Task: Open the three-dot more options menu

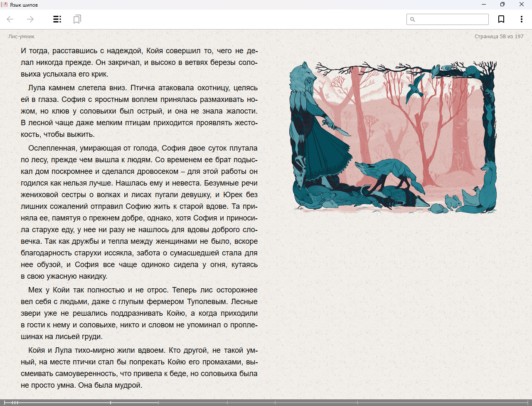Action: (521, 19)
